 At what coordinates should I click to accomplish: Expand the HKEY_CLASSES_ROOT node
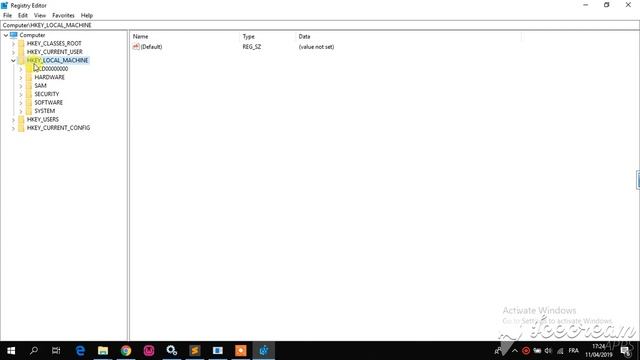pos(13,44)
